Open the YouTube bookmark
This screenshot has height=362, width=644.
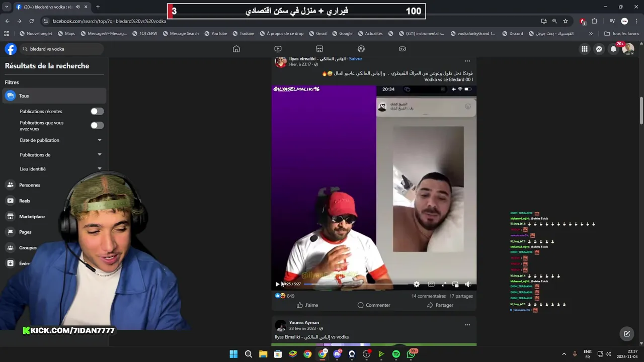[215, 34]
